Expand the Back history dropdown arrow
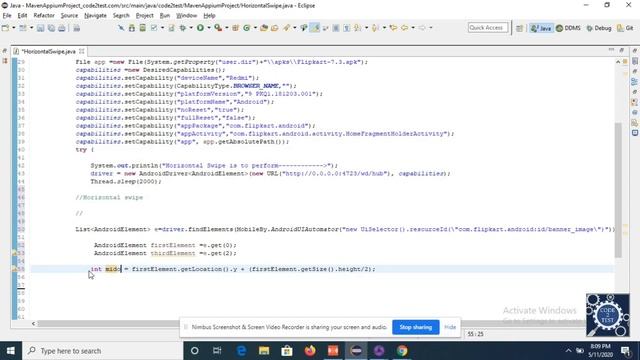 [413, 28]
